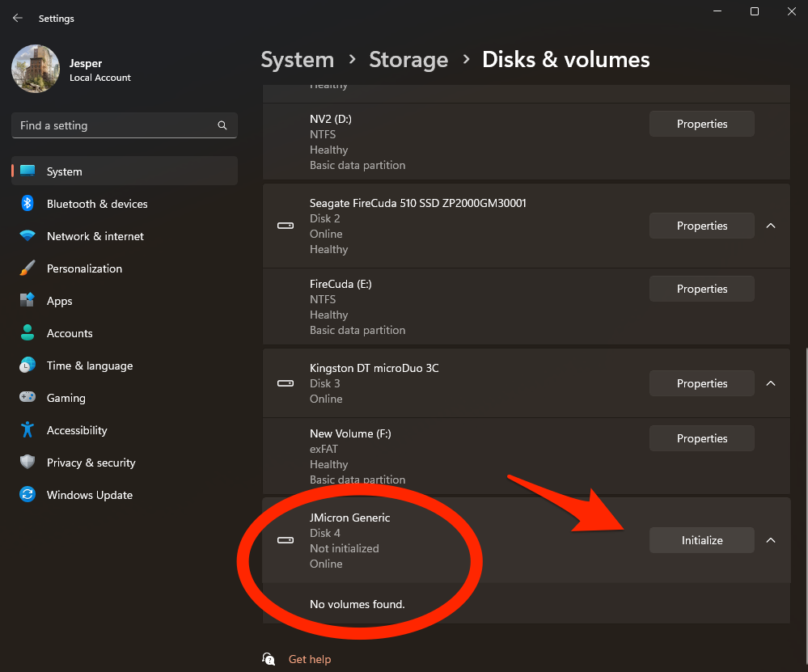The width and height of the screenshot is (808, 672).
Task: Collapse the Seagate FireCuda Disk 2 section
Action: (x=771, y=226)
